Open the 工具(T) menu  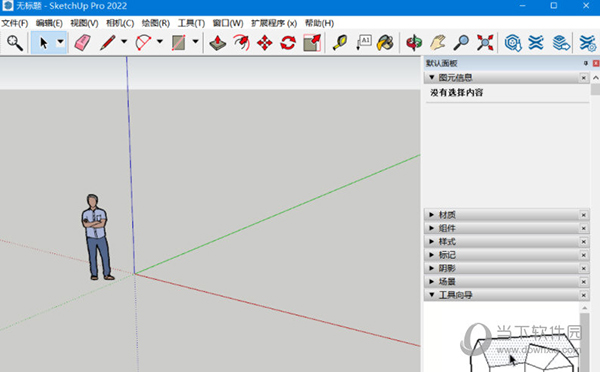(x=191, y=23)
